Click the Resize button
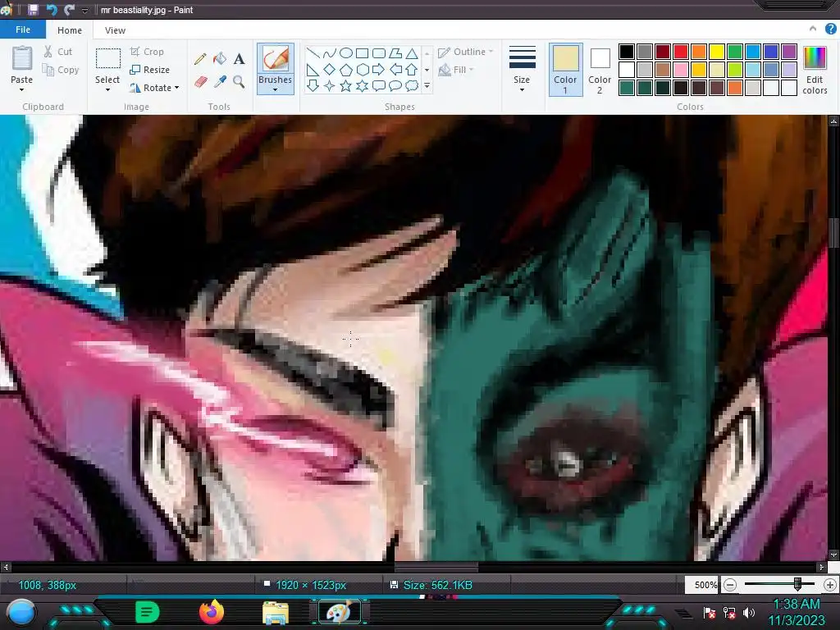 [x=149, y=70]
